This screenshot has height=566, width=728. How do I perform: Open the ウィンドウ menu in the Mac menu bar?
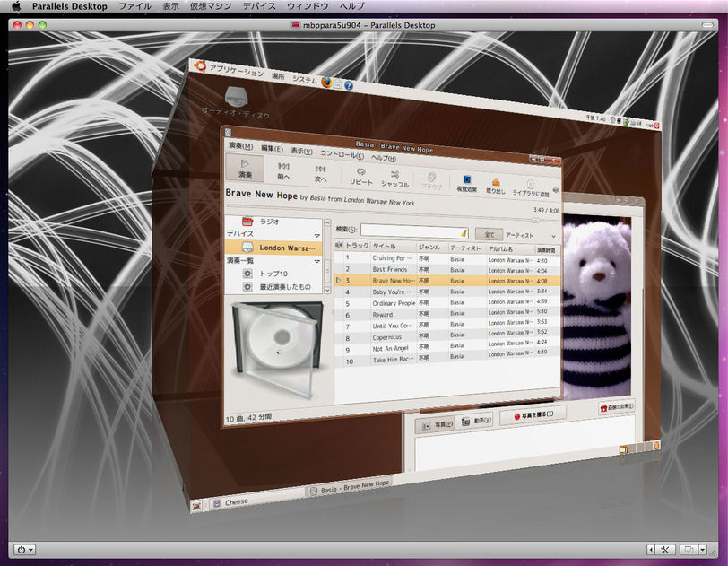[x=308, y=6]
